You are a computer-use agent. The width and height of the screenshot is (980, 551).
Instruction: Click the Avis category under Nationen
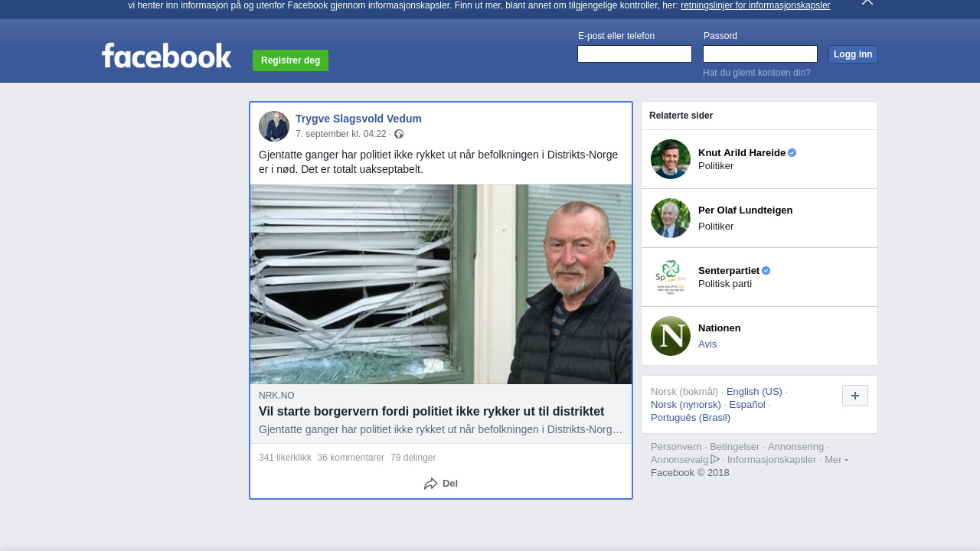707,344
